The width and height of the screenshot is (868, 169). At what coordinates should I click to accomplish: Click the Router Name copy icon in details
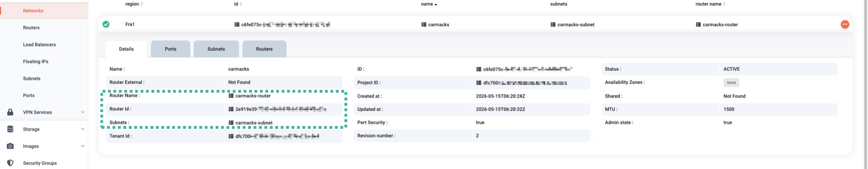coord(231,96)
